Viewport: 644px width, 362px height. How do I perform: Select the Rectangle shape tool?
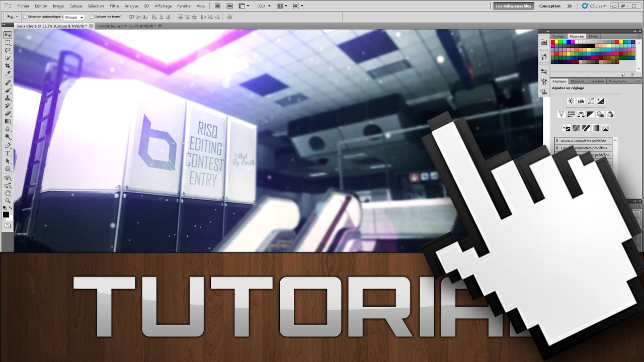[8, 168]
